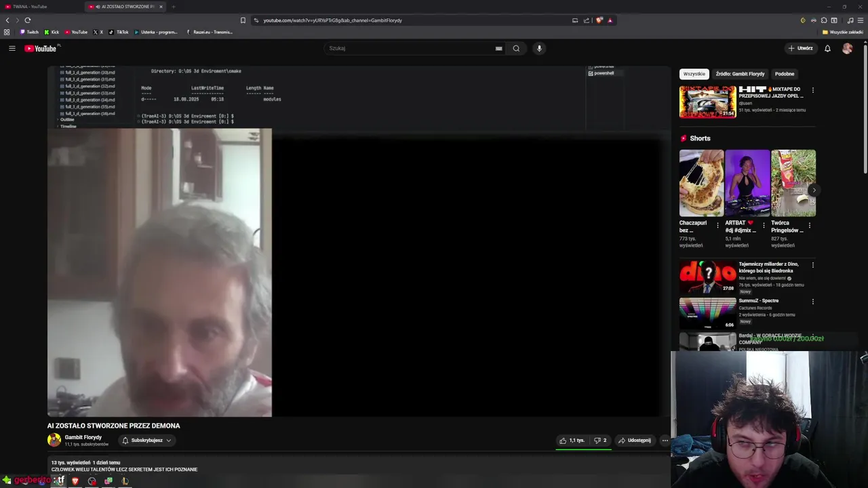Reload the current page
868x488 pixels.
pyautogui.click(x=28, y=20)
